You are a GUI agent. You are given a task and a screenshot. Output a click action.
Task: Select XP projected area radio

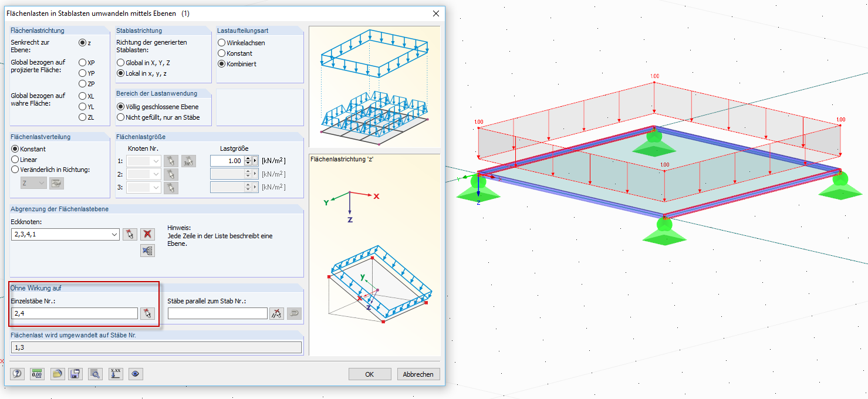point(82,62)
